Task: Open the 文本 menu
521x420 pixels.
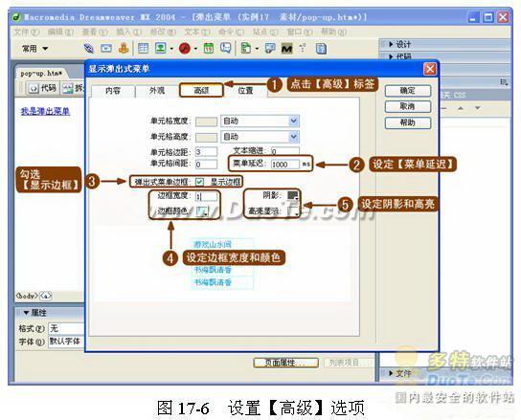Action: 197,33
